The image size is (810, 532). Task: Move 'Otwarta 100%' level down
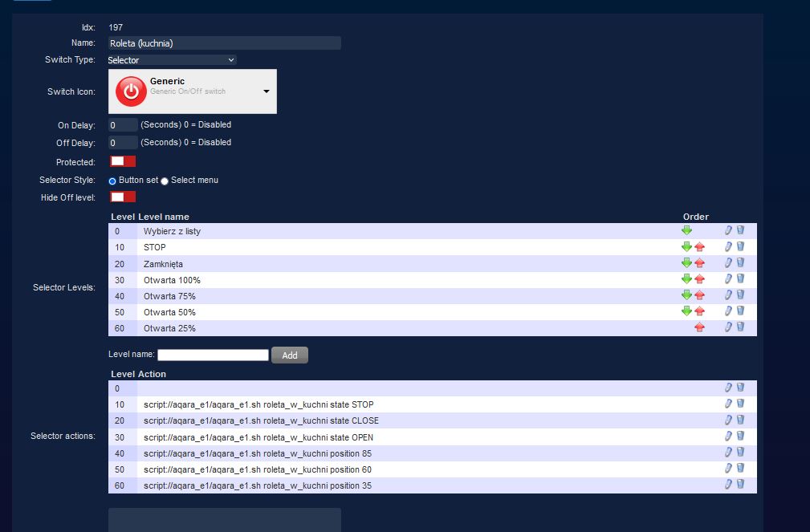tap(686, 279)
